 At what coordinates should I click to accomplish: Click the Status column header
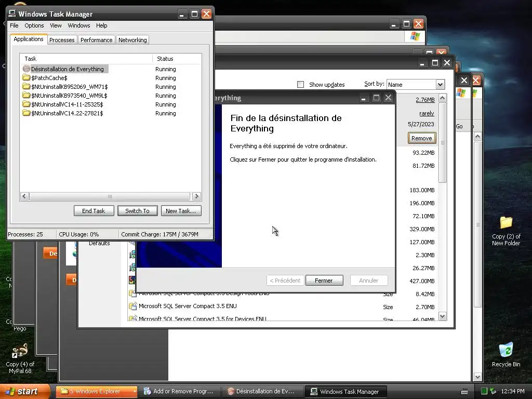177,59
